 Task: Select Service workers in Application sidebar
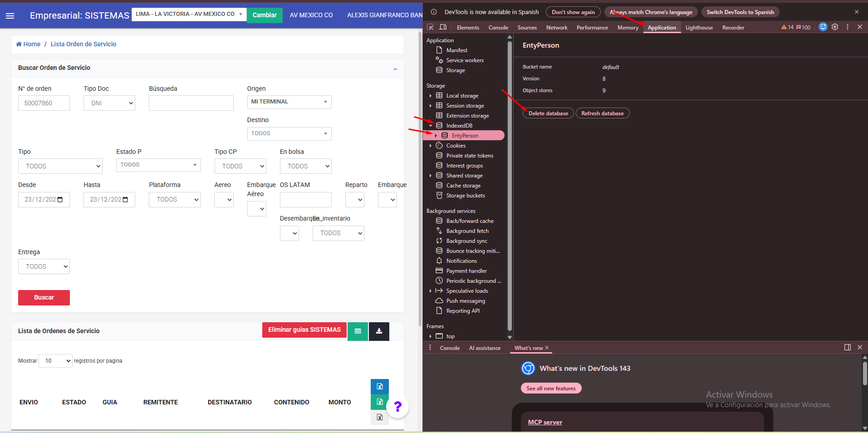coord(465,60)
